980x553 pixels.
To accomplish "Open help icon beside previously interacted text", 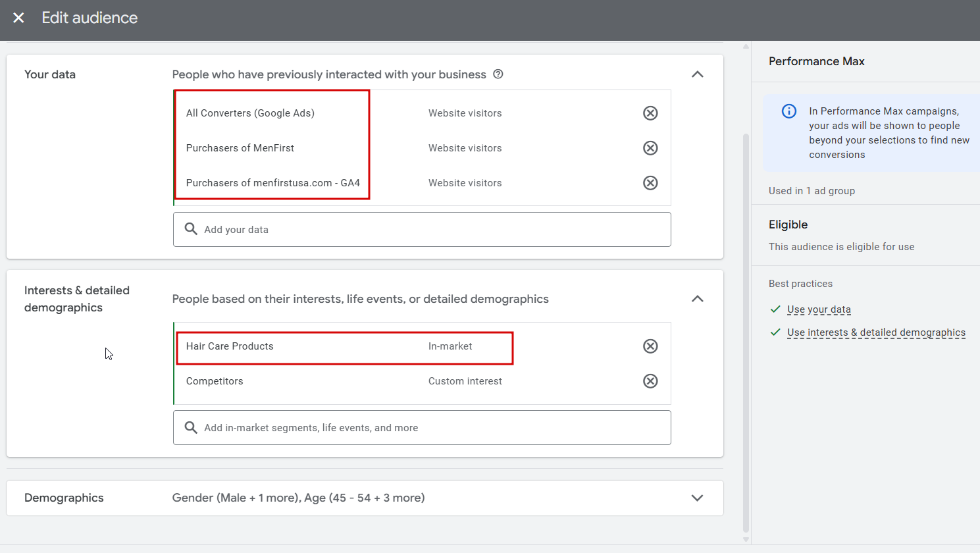I will [x=498, y=74].
